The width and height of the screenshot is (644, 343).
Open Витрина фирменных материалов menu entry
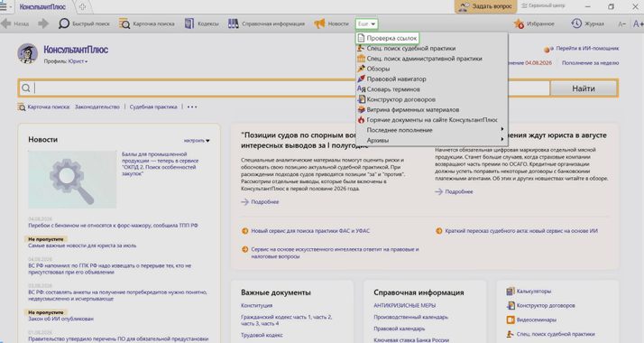(x=431, y=110)
